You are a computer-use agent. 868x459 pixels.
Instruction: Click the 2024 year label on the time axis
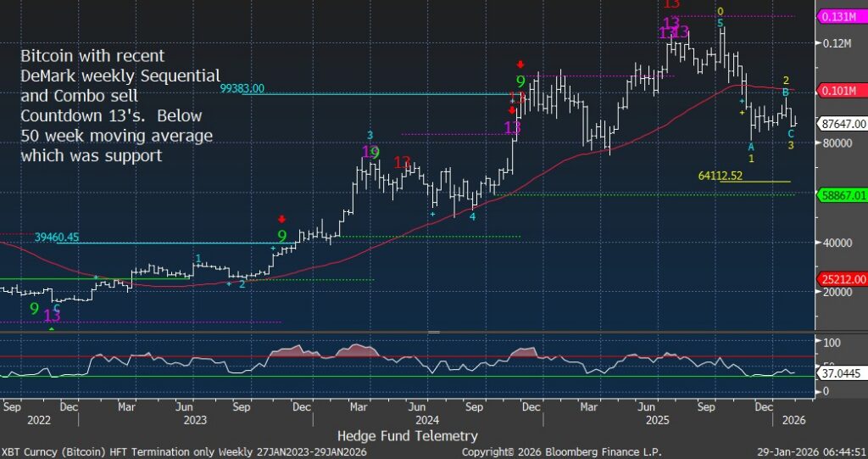[x=426, y=419]
